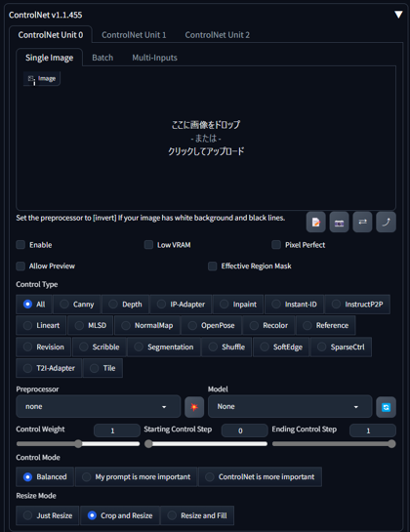Viewport: 410px width, 532px height.
Task: Select Crop and Resize mode
Action: click(120, 515)
